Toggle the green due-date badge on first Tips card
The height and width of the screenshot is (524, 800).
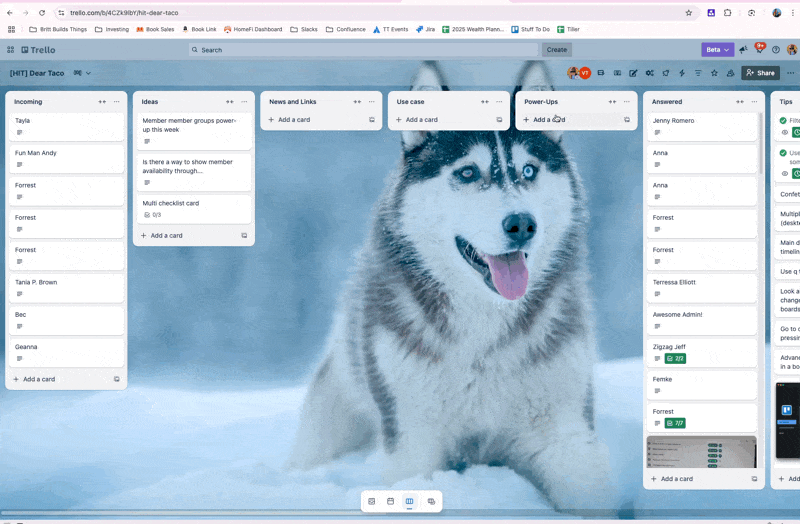pos(796,132)
